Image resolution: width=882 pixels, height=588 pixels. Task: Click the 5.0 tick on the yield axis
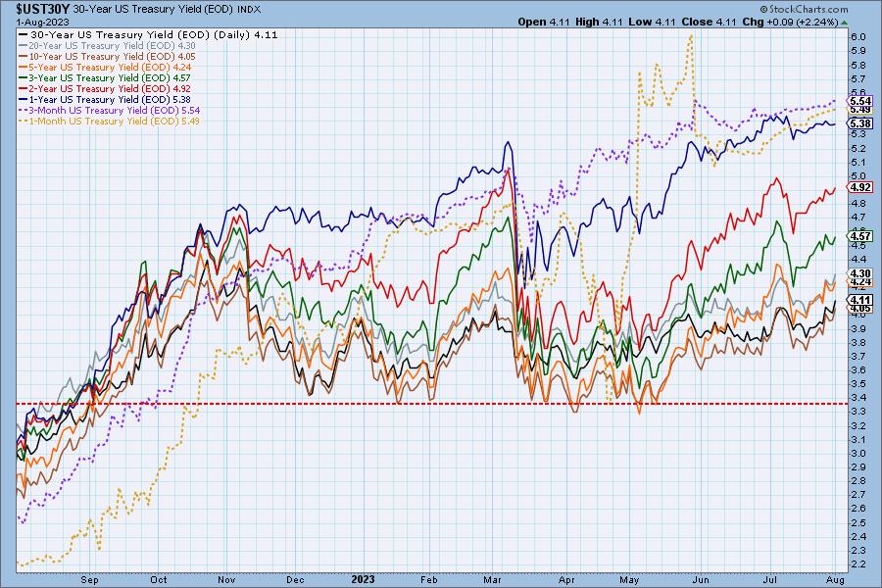(858, 176)
